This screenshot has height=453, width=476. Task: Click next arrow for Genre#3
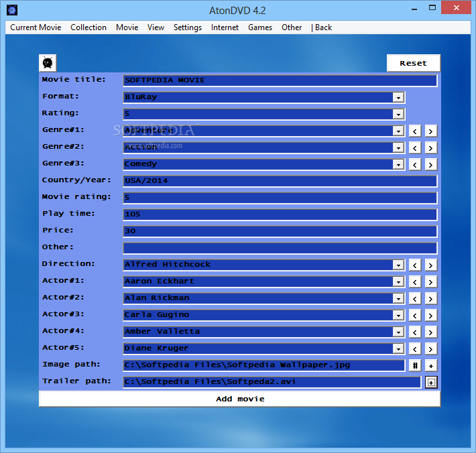tap(430, 165)
